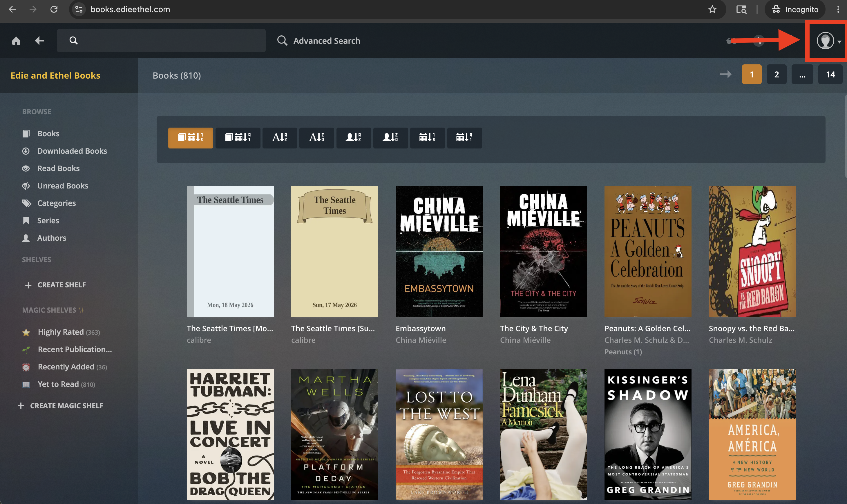Open Peanuts: A Golden Celebration cover

(x=648, y=251)
